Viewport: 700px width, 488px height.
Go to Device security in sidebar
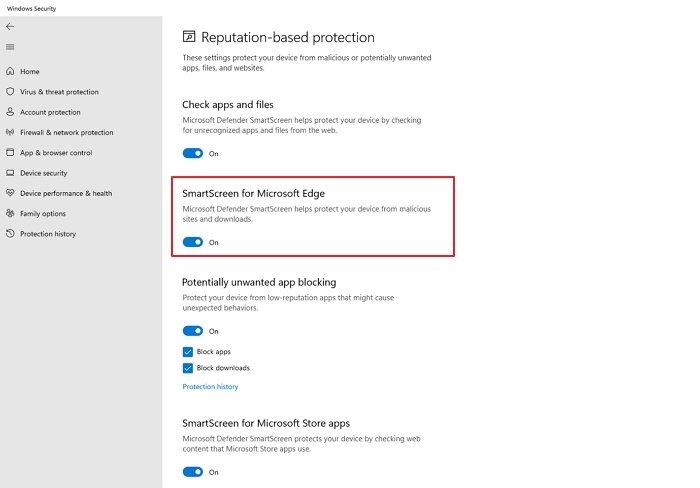coord(43,173)
